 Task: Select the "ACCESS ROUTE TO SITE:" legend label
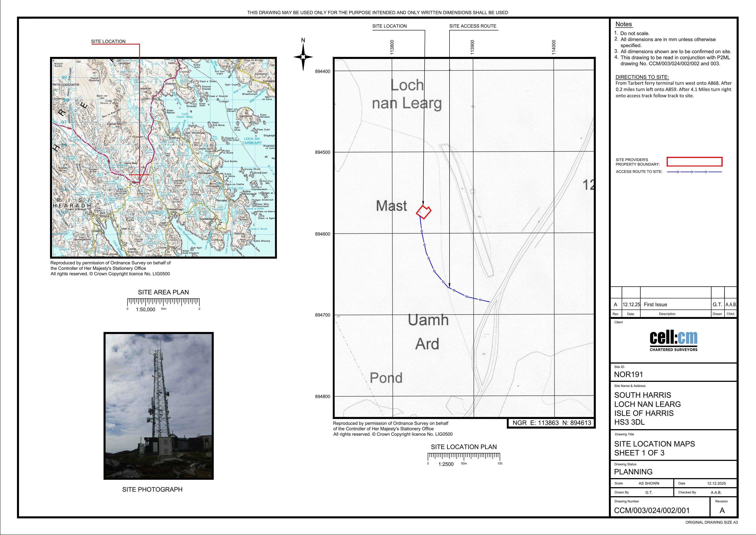(x=639, y=172)
